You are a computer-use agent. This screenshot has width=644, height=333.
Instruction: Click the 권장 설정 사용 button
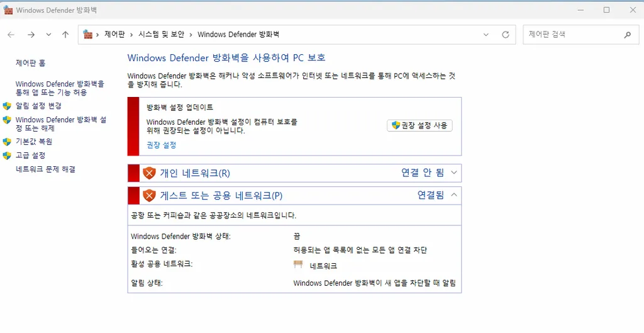[x=419, y=125]
